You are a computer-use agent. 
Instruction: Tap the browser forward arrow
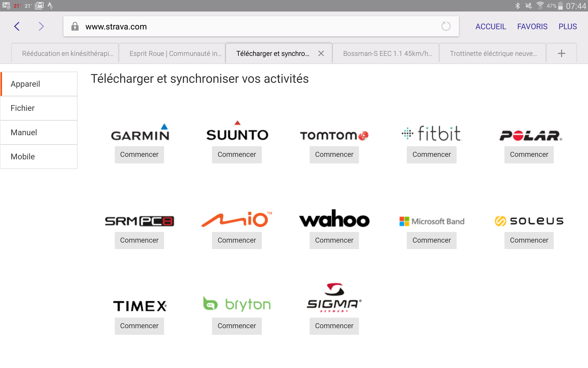coord(41,26)
